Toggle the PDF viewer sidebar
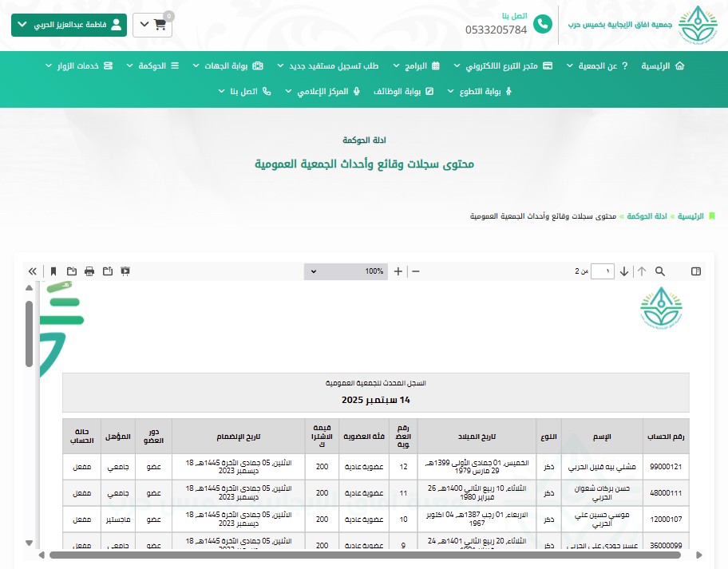This screenshot has height=569, width=728. (x=696, y=271)
